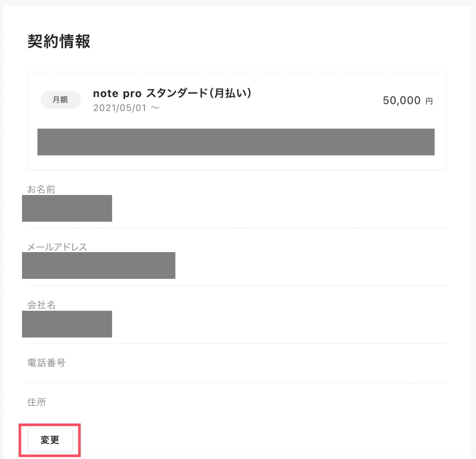Click the 電話番号 label
Screen dimensions: 476x459
(x=46, y=363)
